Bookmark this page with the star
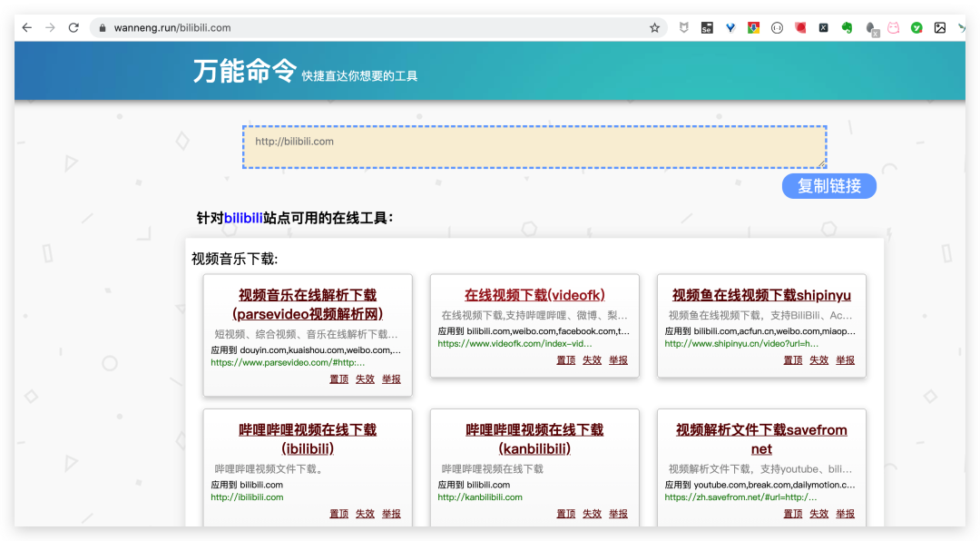 pyautogui.click(x=654, y=27)
